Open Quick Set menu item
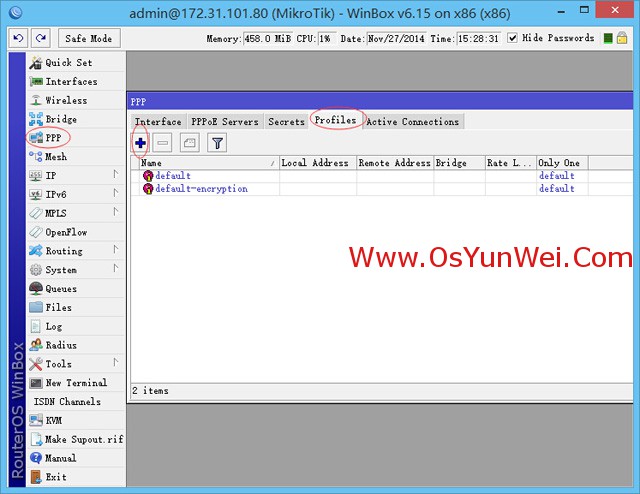This screenshot has width=640, height=494. (76, 62)
